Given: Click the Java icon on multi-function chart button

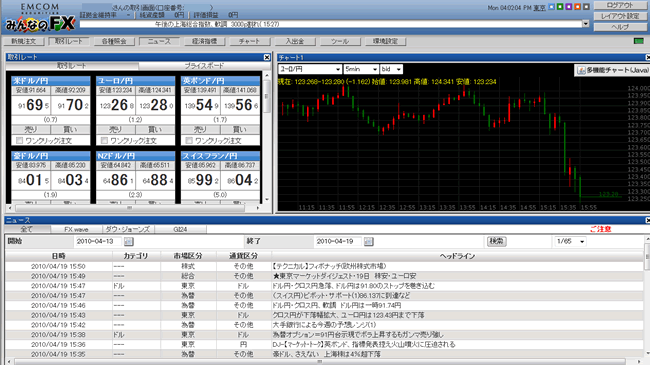Looking at the screenshot, I should (581, 71).
